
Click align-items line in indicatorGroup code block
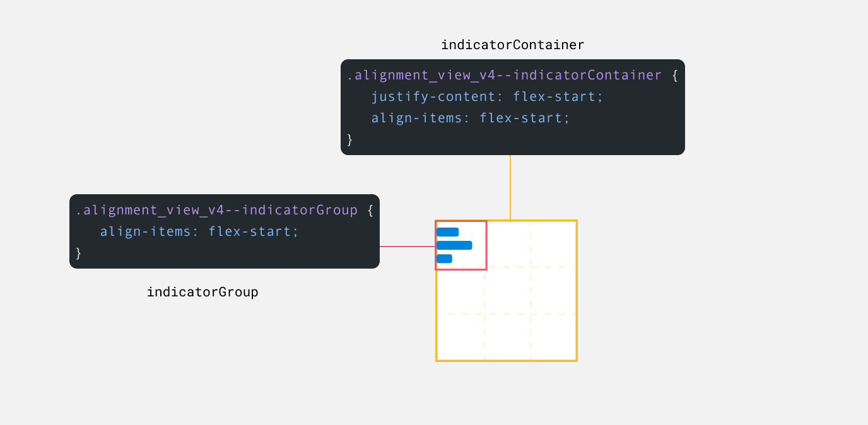pos(199,231)
